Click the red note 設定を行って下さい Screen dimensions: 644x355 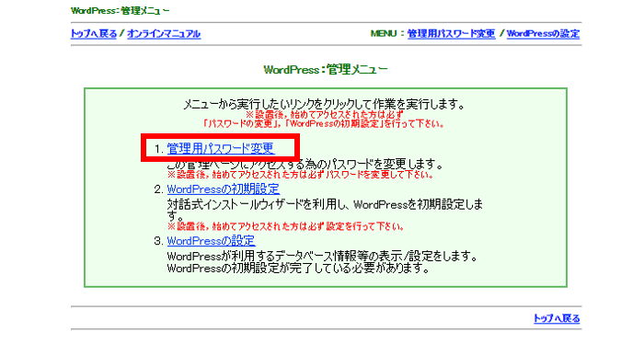tap(364, 226)
